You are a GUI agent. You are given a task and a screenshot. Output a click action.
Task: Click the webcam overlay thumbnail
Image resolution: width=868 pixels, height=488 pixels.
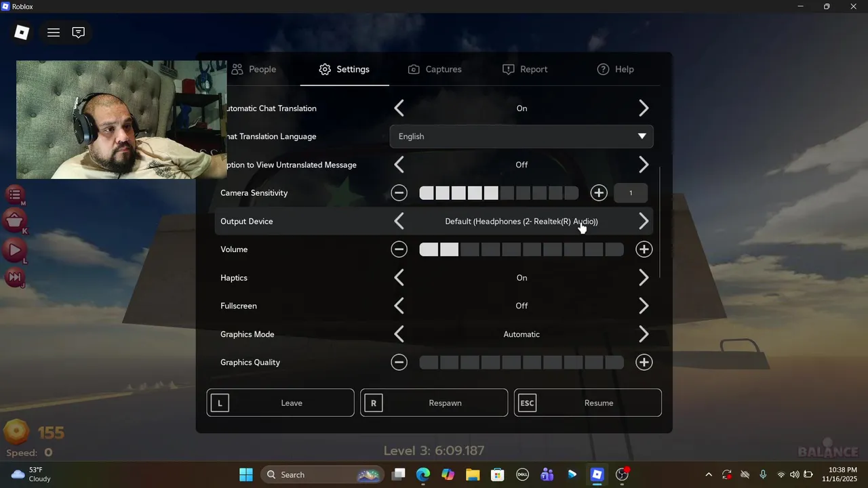coord(121,119)
